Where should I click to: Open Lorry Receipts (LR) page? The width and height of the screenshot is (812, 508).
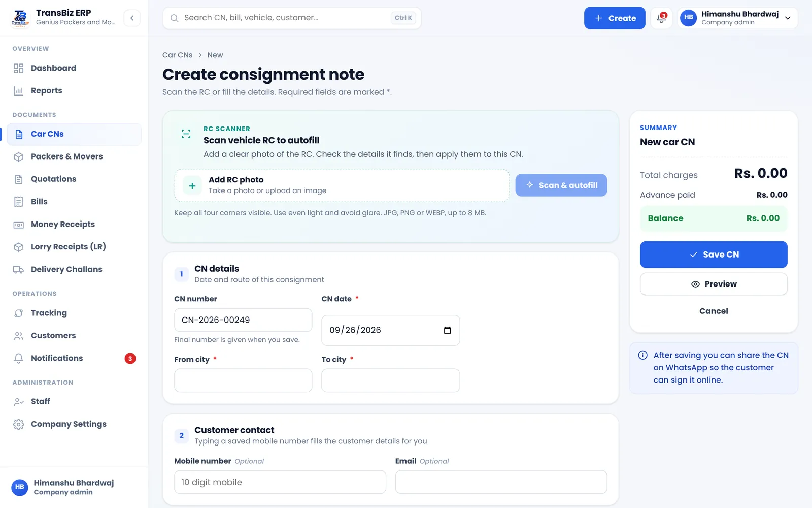(x=74, y=247)
